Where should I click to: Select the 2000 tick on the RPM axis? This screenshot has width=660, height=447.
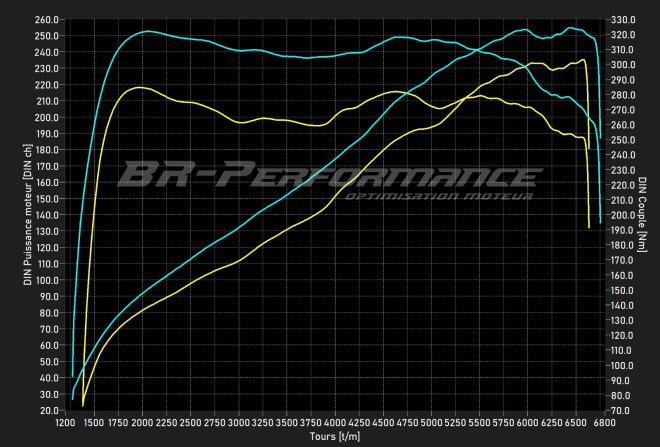(142, 424)
